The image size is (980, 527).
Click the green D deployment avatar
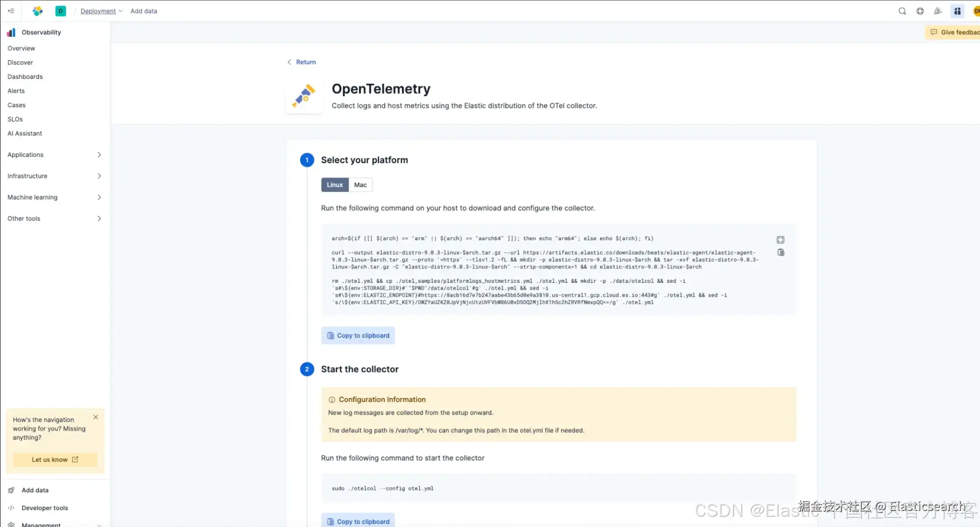pyautogui.click(x=60, y=11)
